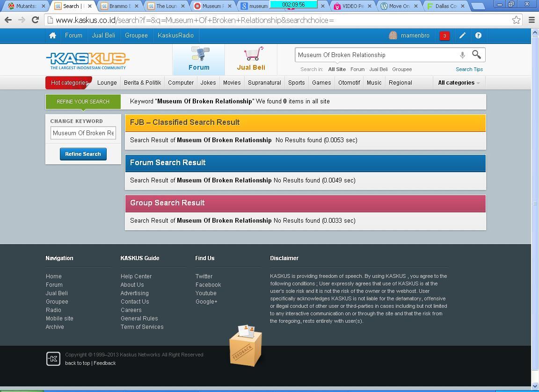Screen dimensions: 539x392
Task: Open the red notifications badge showing 3
Action: [444, 36]
